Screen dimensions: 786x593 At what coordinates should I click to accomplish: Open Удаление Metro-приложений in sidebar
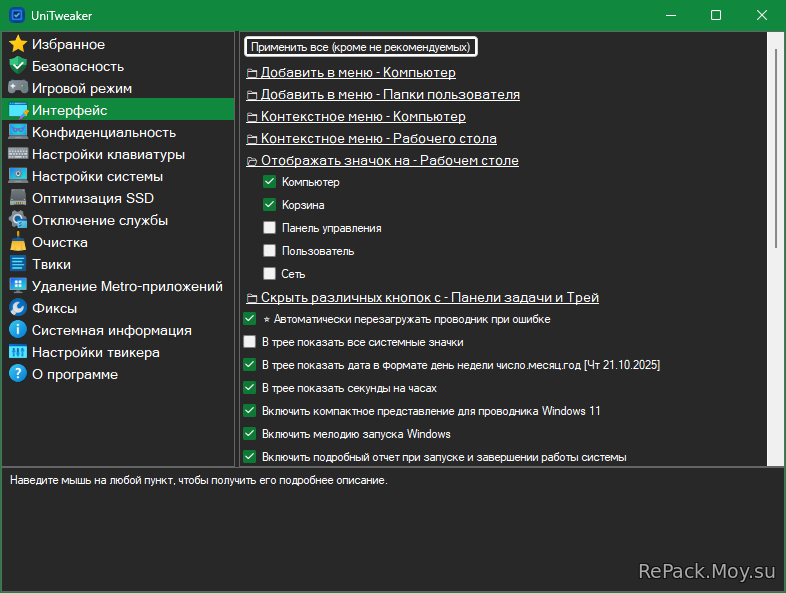(126, 286)
